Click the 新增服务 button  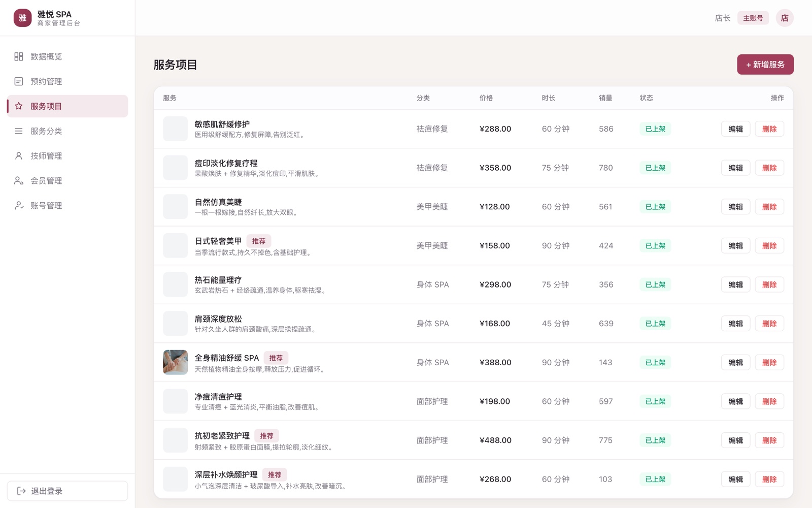click(x=765, y=65)
